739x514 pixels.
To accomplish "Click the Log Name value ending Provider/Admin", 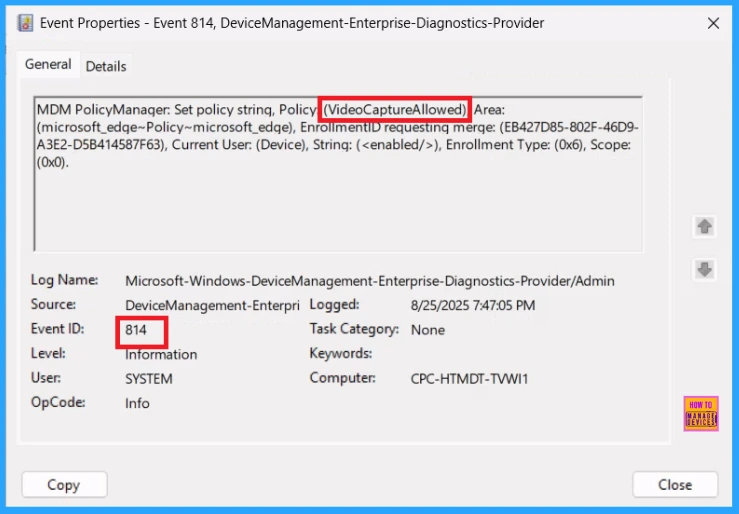I will 370,281.
